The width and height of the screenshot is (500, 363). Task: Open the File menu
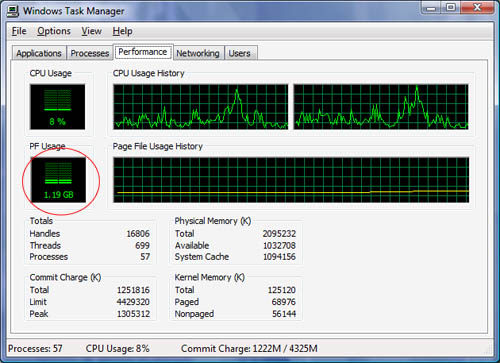pyautogui.click(x=19, y=31)
